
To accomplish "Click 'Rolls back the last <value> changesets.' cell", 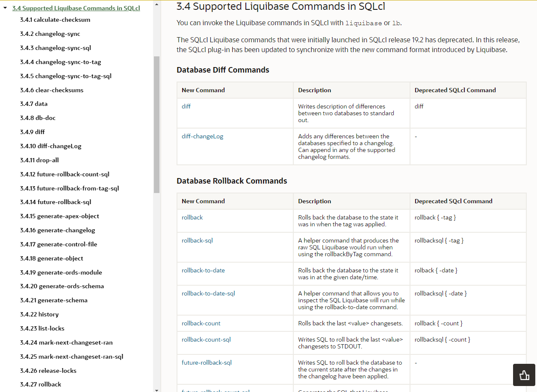I will pos(351,323).
